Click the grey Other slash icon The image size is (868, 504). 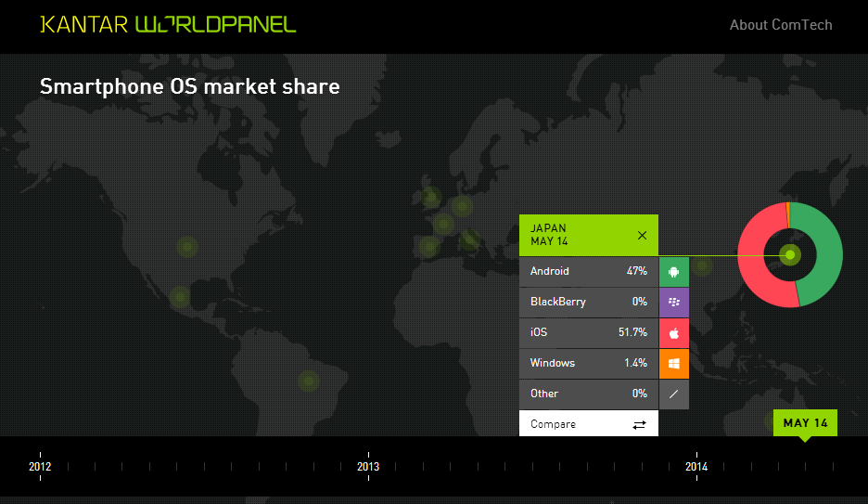[x=673, y=394]
